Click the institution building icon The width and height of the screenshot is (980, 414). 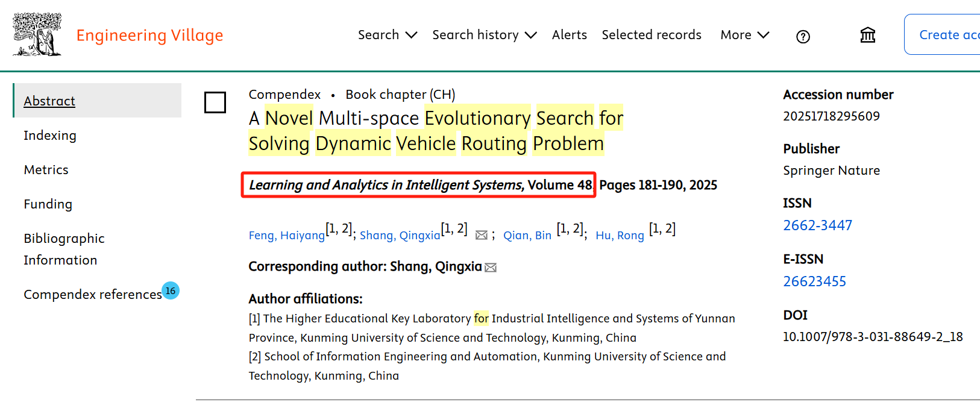pos(867,35)
